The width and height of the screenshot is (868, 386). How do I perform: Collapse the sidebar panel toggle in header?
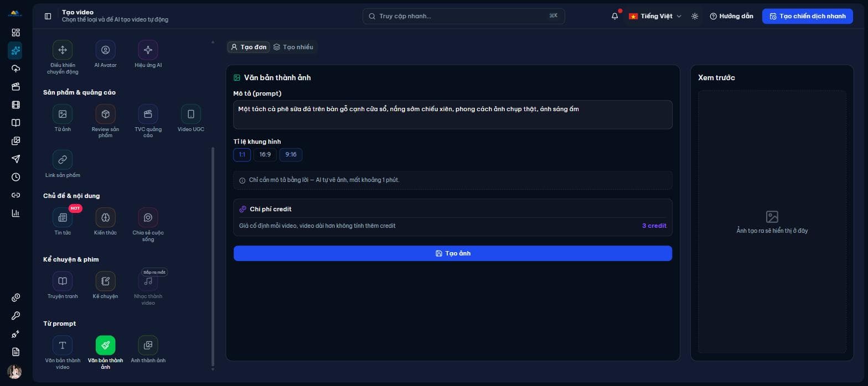(48, 16)
